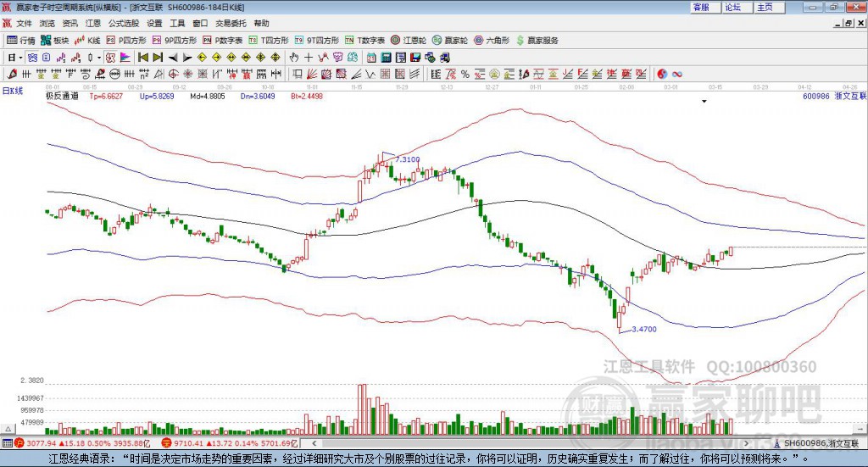This screenshot has height=467, width=868.
Task: Open the 江恩 menu
Action: [x=93, y=23]
